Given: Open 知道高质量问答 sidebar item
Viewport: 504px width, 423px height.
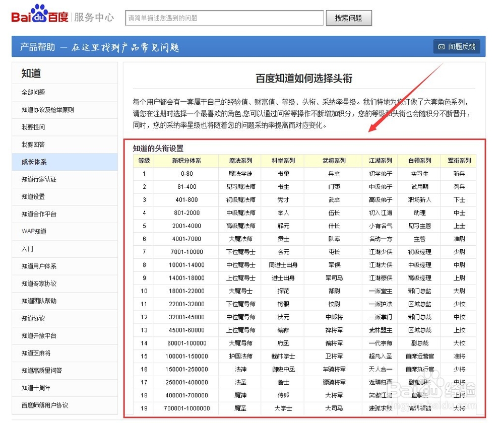Looking at the screenshot, I should click(x=65, y=370).
